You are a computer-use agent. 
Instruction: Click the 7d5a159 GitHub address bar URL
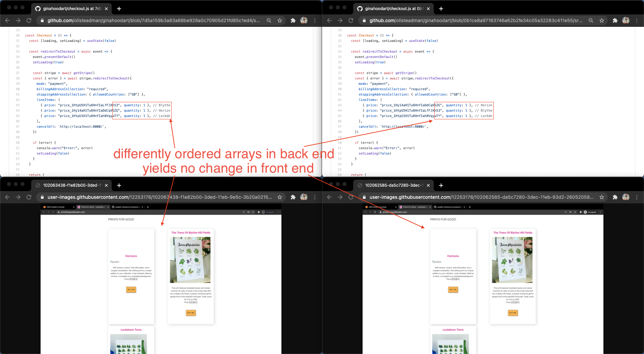point(154,20)
